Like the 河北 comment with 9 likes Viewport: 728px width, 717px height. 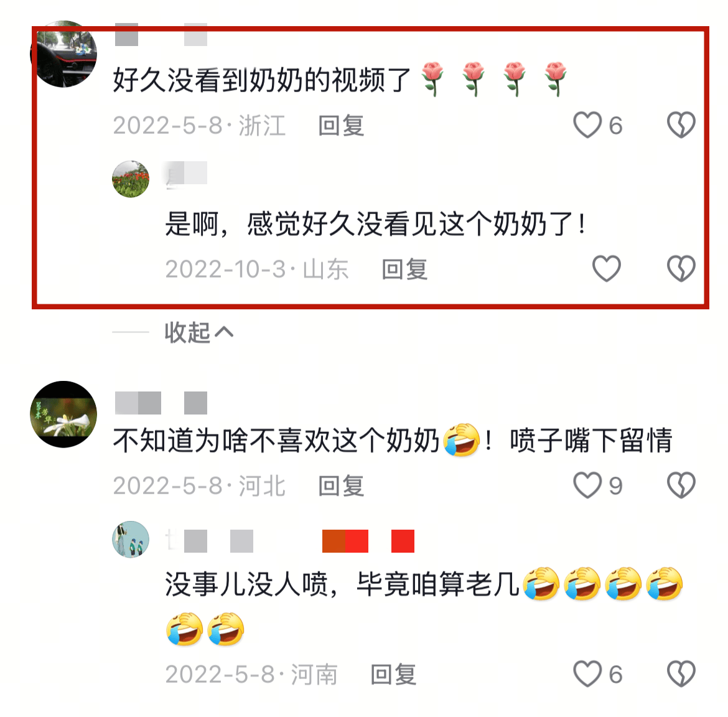tap(587, 485)
